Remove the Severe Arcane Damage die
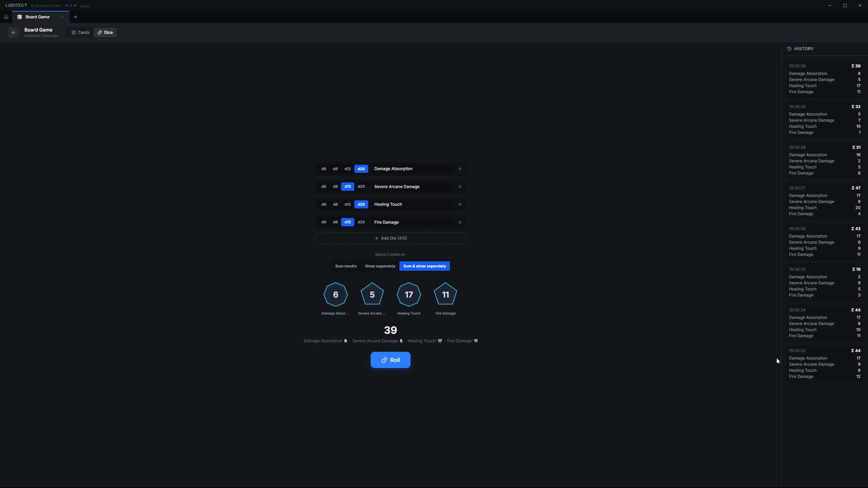 [460, 187]
